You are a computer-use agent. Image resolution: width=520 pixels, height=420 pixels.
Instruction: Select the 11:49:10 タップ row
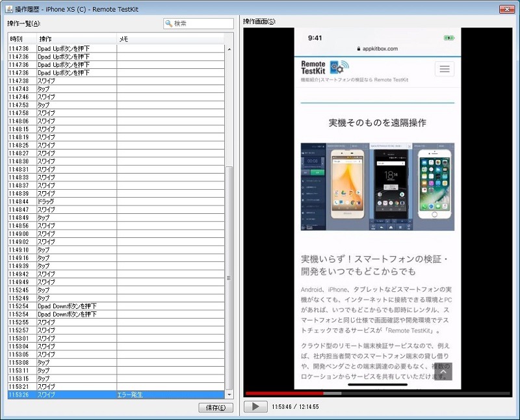(116, 250)
